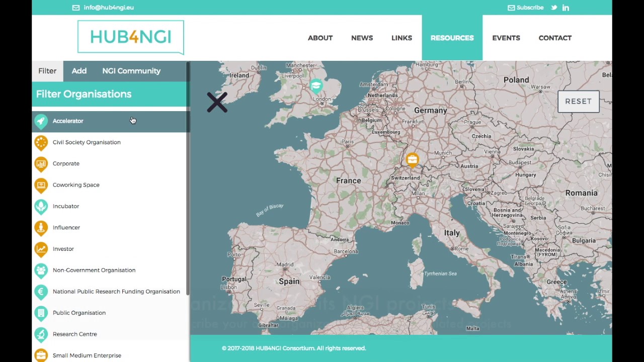This screenshot has height=362, width=644.
Task: Click the Investor chart pin icon
Action: point(41,249)
